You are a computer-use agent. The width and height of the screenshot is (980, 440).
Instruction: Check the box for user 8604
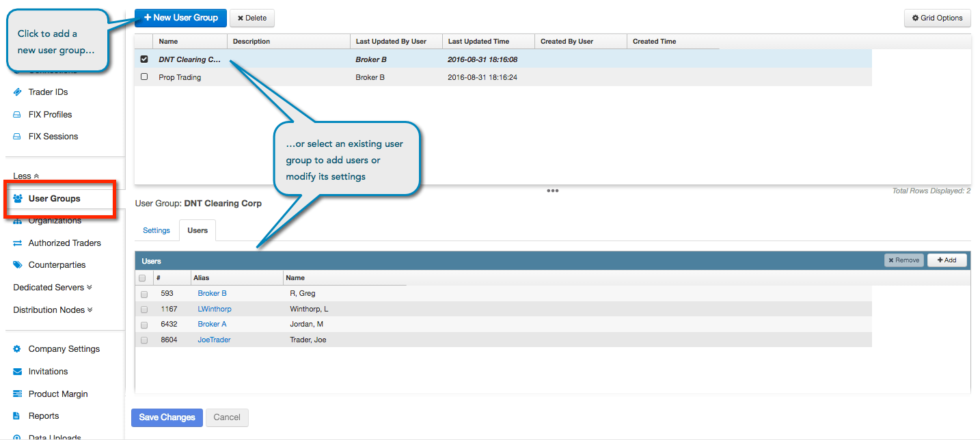(144, 340)
